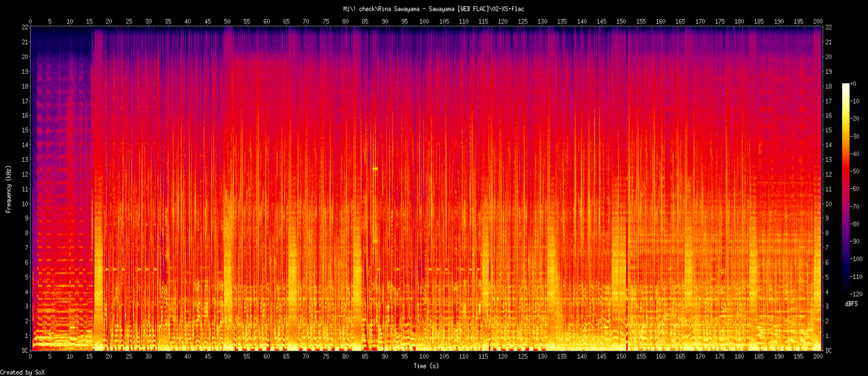Click the "DC" label on the right frequency axis
The height and width of the screenshot is (376, 868).
[x=829, y=350]
